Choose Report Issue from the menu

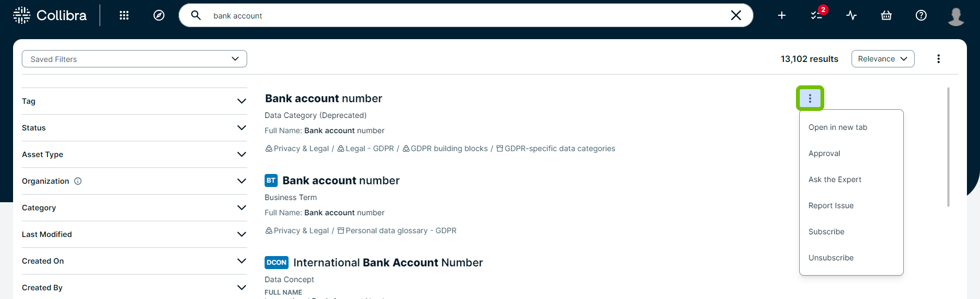(x=831, y=205)
